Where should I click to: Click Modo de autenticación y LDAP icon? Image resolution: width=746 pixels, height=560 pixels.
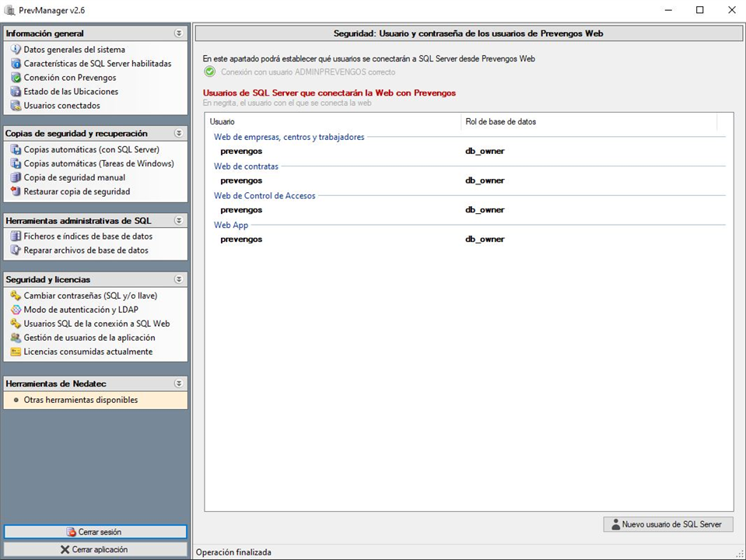tap(16, 310)
